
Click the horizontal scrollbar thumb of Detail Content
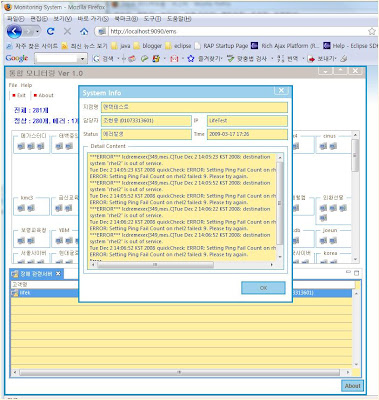pyautogui.click(x=155, y=265)
